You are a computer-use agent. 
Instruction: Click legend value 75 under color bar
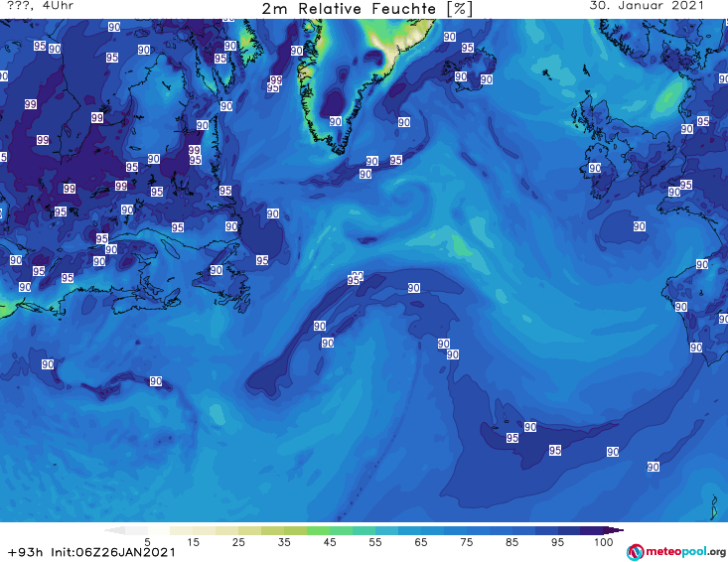pyautogui.click(x=467, y=541)
